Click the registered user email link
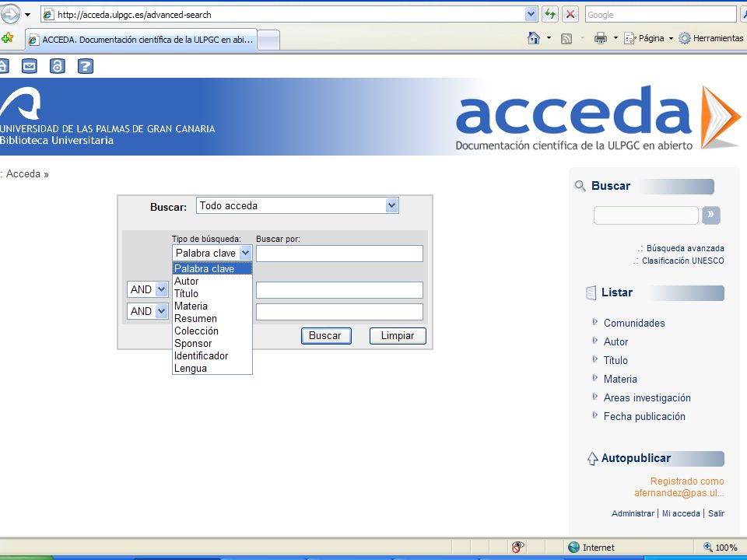 click(679, 493)
